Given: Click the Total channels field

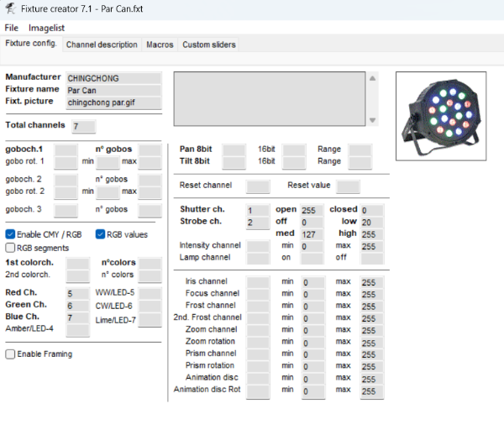Looking at the screenshot, I should click(x=83, y=127).
